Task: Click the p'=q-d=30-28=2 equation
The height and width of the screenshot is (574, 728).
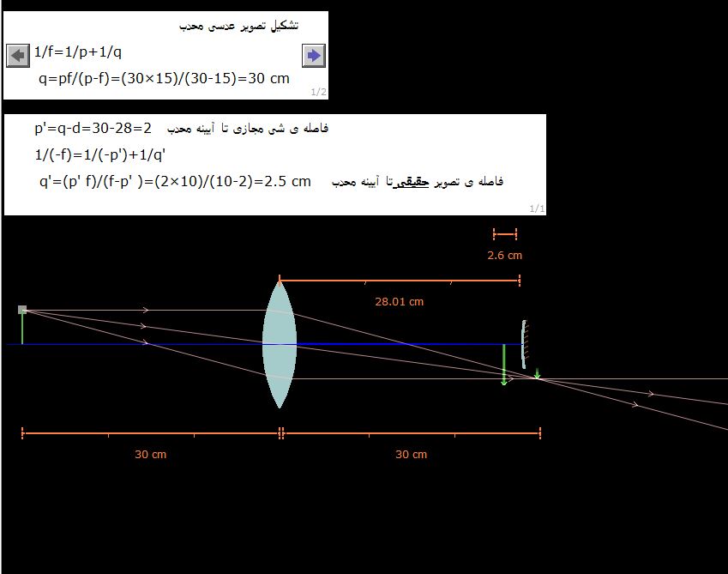Action: point(93,129)
